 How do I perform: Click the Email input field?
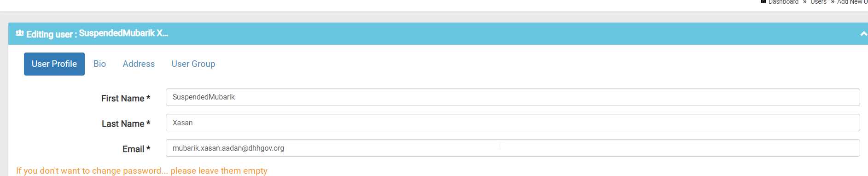(x=513, y=148)
